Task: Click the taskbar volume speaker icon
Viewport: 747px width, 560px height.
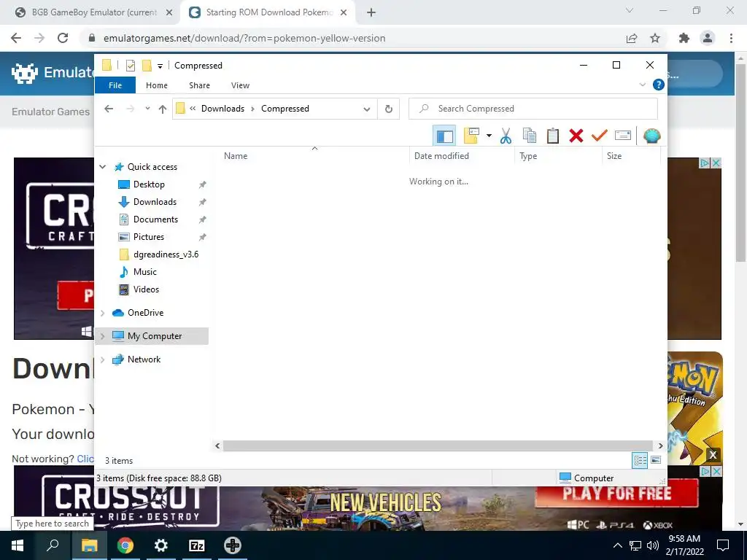Action: coord(653,545)
